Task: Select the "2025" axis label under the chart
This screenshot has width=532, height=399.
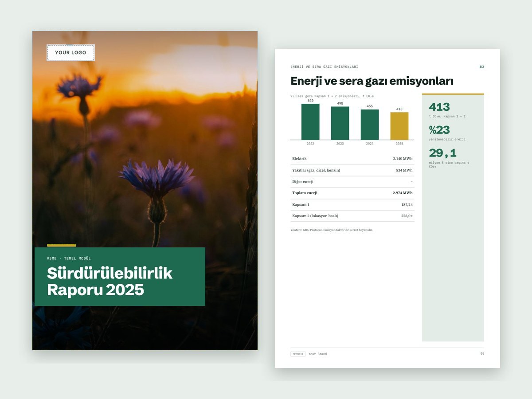Action: tap(399, 144)
